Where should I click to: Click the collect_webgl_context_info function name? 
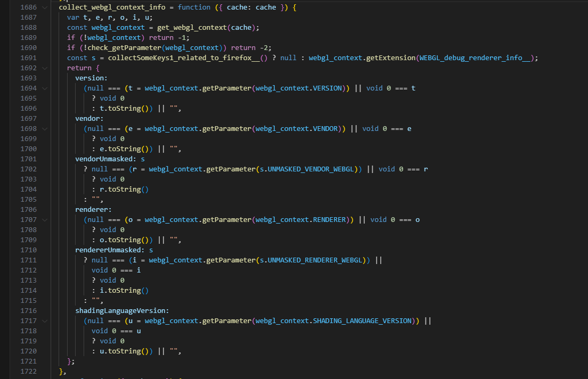point(112,7)
